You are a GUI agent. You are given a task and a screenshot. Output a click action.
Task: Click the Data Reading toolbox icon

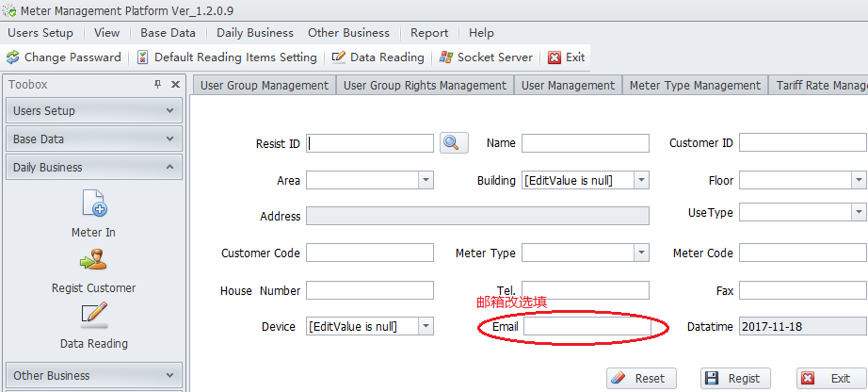point(93,316)
